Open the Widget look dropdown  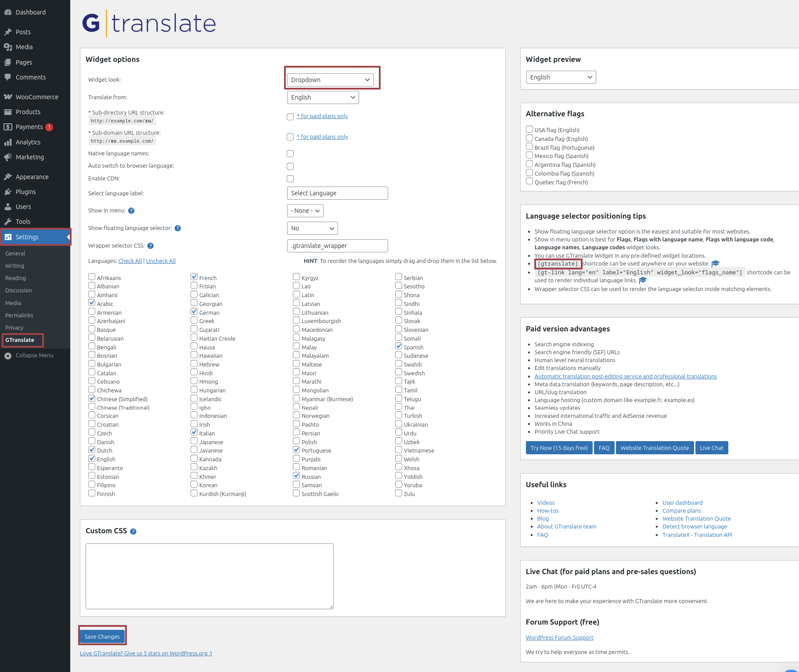click(330, 80)
